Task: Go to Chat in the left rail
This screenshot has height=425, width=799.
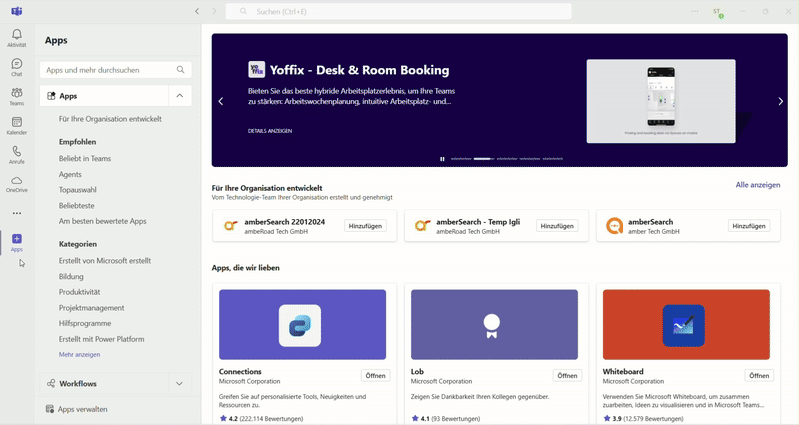Action: 17,67
